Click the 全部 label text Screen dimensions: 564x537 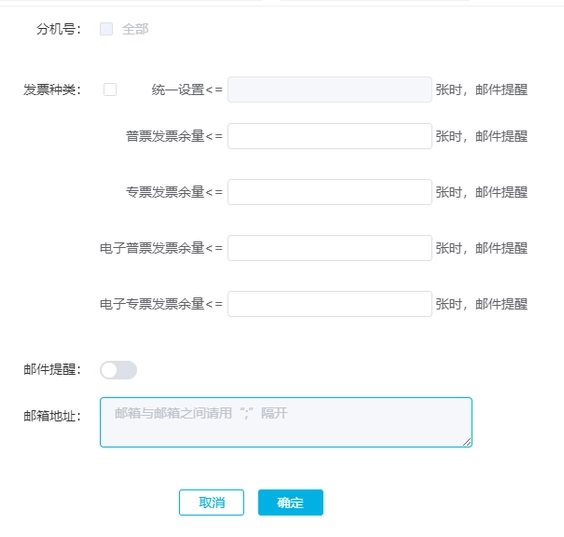click(135, 29)
